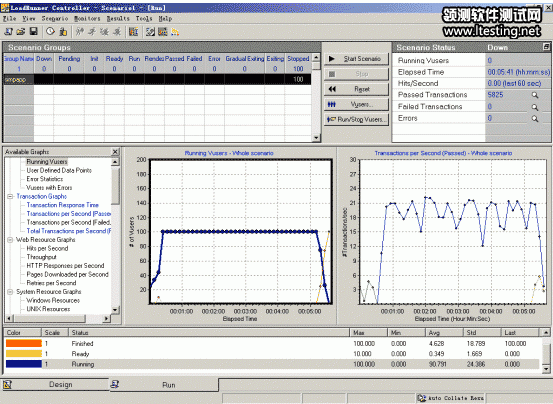Select Transaction Response Time tree item
Screen dimensions: 553x404
[x=62, y=205]
